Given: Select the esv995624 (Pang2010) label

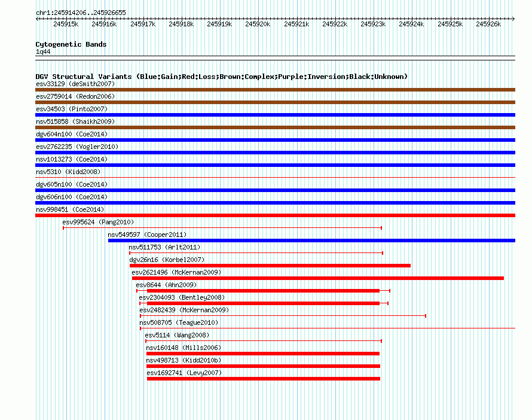Looking at the screenshot, I should coord(98,222).
